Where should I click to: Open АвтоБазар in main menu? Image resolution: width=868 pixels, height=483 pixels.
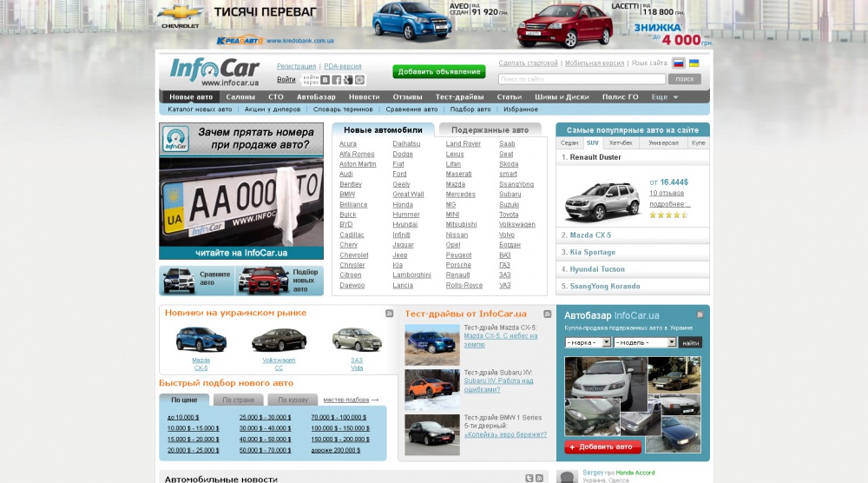coord(316,97)
